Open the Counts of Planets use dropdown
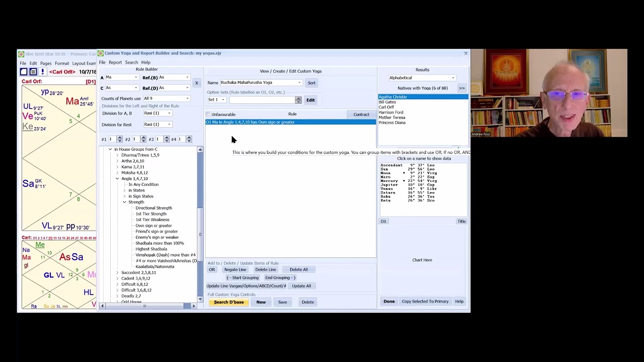Image resolution: width=644 pixels, height=362 pixels. tap(167, 99)
